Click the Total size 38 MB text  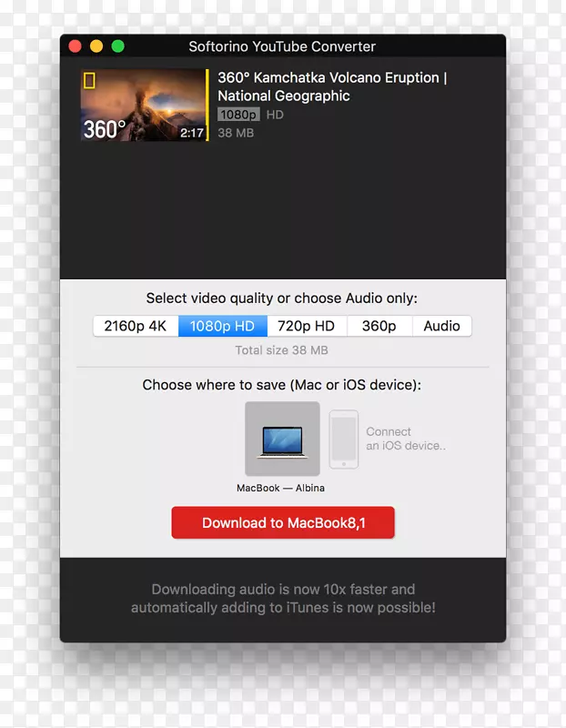[x=281, y=350]
